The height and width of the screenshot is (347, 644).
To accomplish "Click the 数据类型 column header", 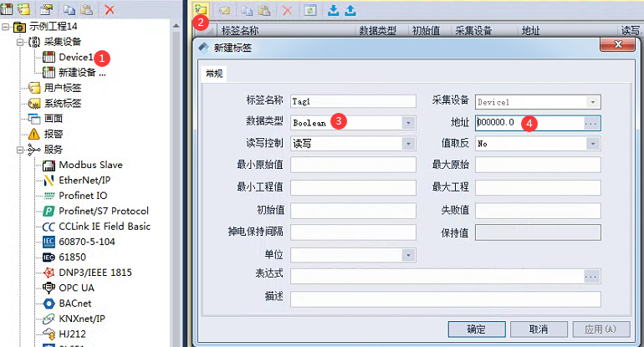I will [x=378, y=31].
